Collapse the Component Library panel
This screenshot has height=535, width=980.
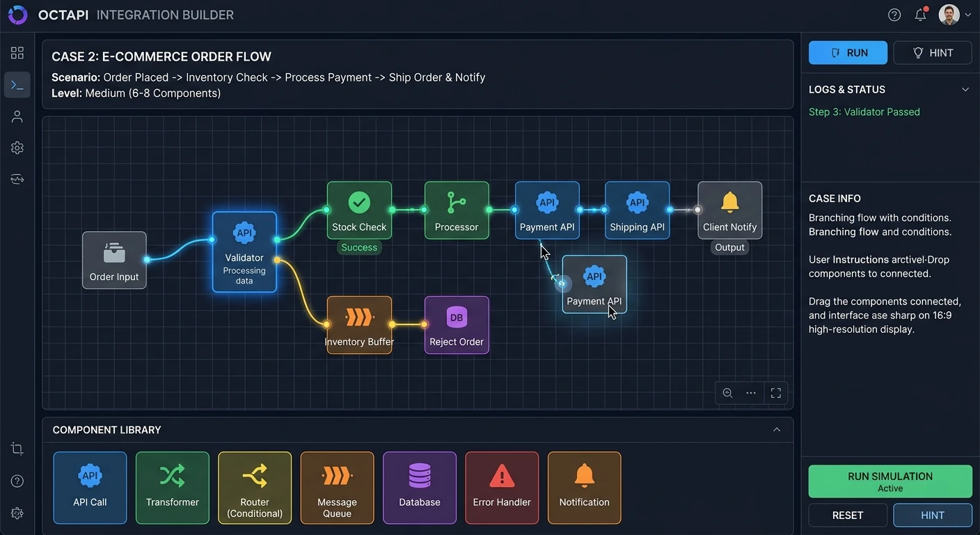[x=777, y=430]
